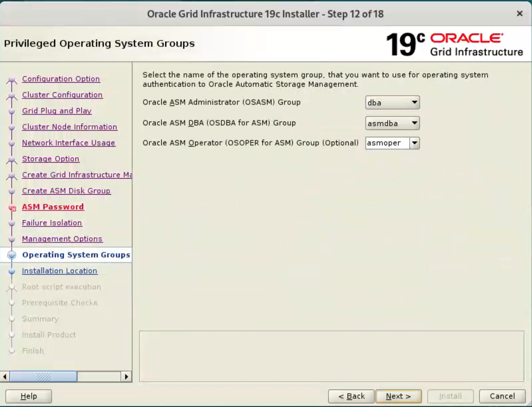Proceed with the Next button
This screenshot has height=407, width=532.
point(398,396)
